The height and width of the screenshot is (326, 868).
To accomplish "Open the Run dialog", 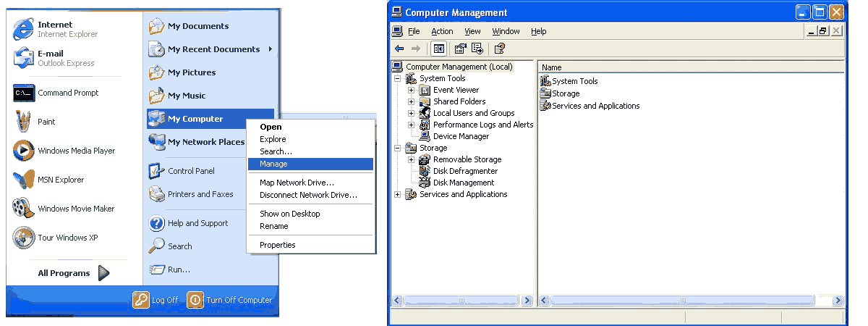I will pyautogui.click(x=169, y=269).
